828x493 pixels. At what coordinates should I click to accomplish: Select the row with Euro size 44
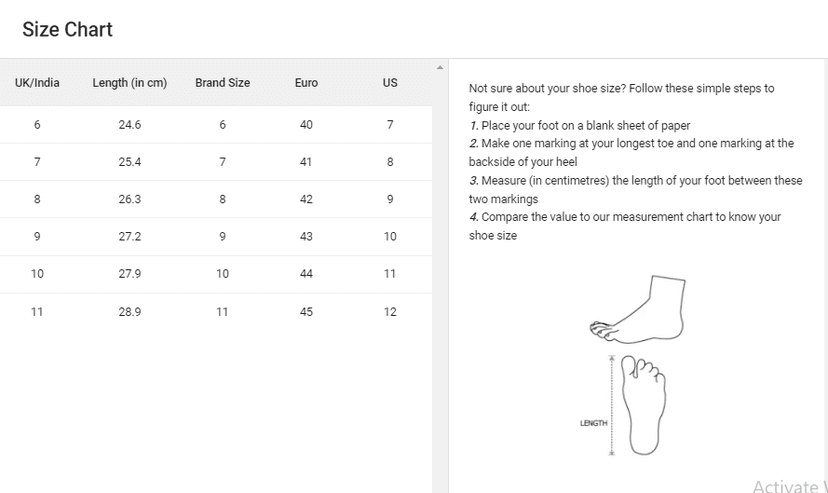(216, 274)
